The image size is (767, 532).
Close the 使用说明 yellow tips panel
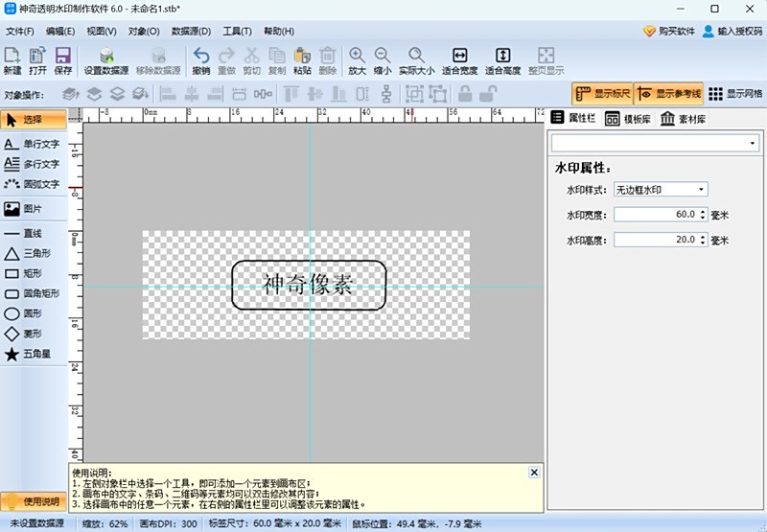pos(534,473)
